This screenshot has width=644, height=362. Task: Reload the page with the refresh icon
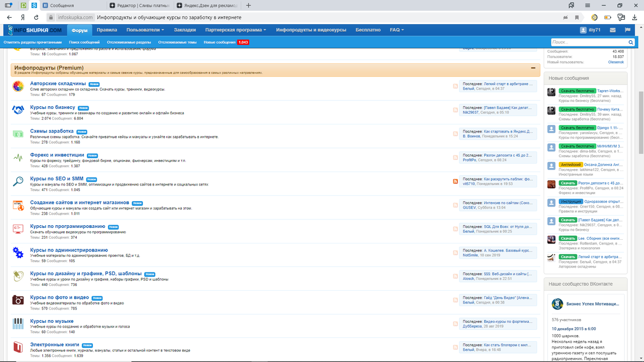coord(36,17)
